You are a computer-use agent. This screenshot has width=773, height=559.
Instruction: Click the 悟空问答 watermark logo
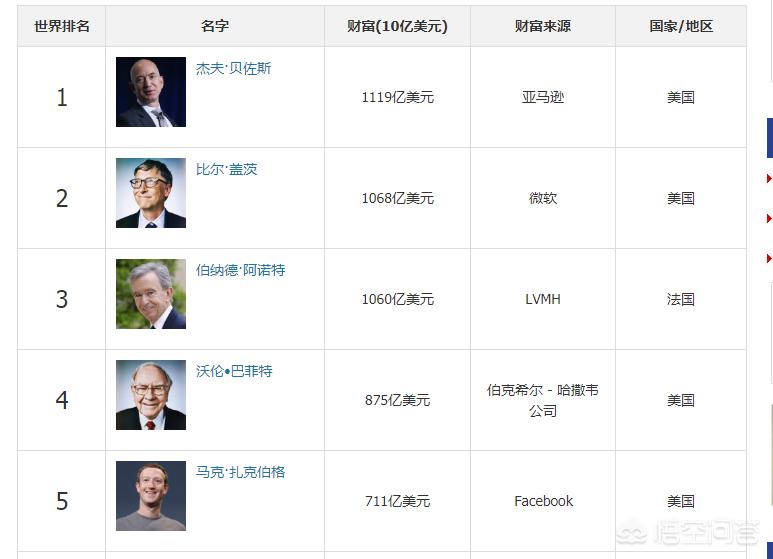[x=688, y=533]
